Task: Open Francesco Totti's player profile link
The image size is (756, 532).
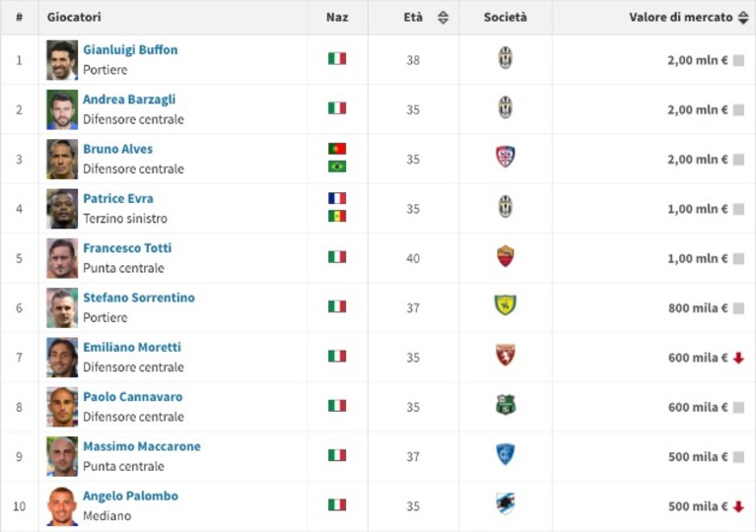Action: point(127,248)
